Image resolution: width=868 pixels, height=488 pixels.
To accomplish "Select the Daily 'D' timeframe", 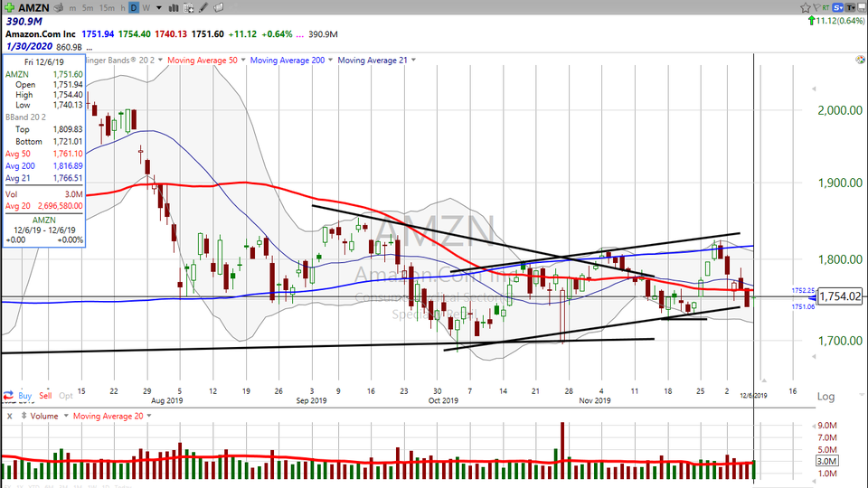I will tap(134, 8).
